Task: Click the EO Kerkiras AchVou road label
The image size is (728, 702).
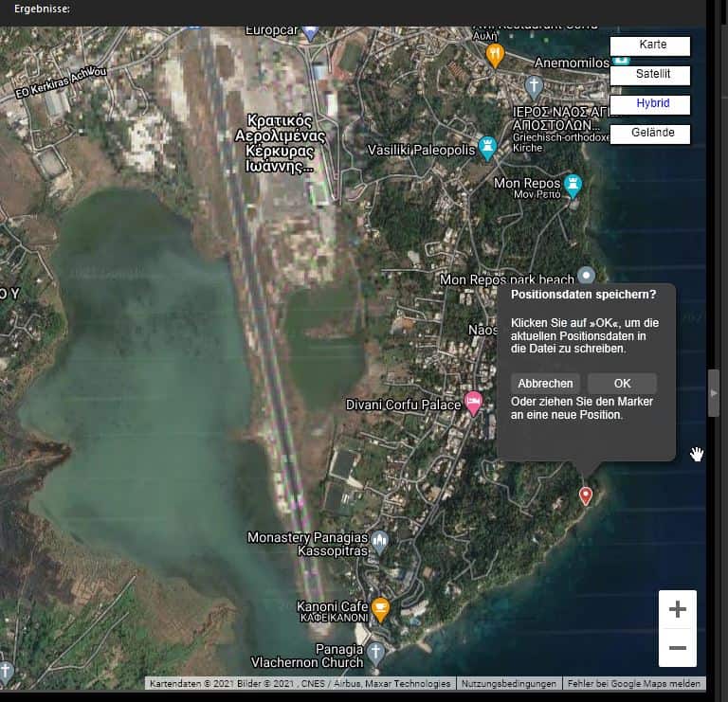Action: [61, 82]
